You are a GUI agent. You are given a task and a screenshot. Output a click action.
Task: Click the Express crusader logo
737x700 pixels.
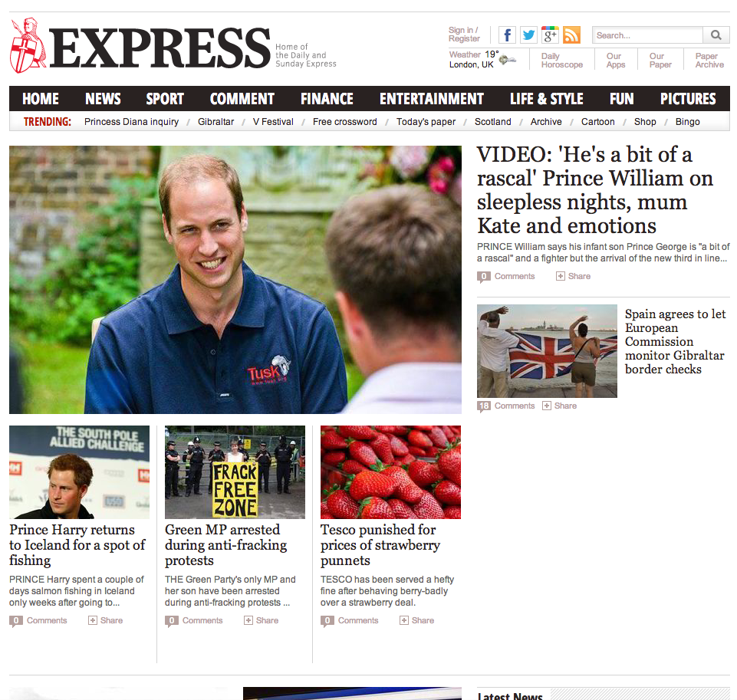click(x=28, y=45)
